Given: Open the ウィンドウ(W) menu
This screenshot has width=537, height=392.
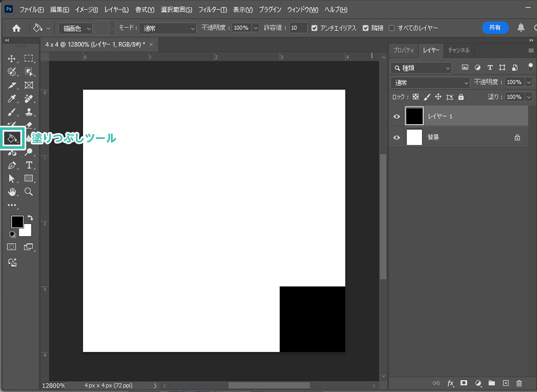Looking at the screenshot, I should coord(303,9).
